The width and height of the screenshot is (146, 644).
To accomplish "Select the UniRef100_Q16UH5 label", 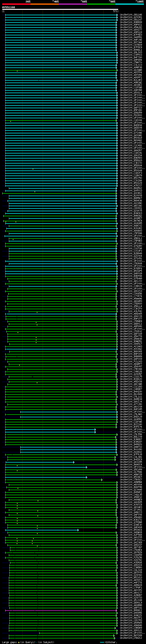I will [x=131, y=223].
